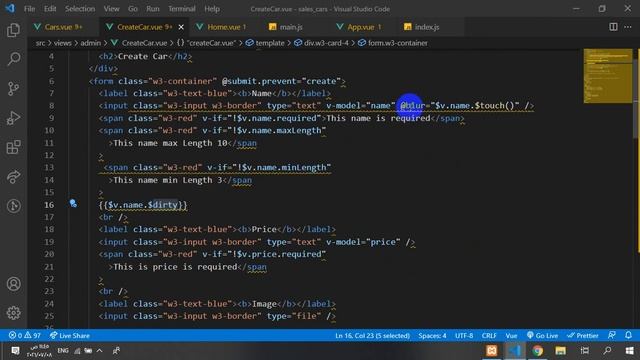Change indentation via Spaces: 4

(x=432, y=336)
